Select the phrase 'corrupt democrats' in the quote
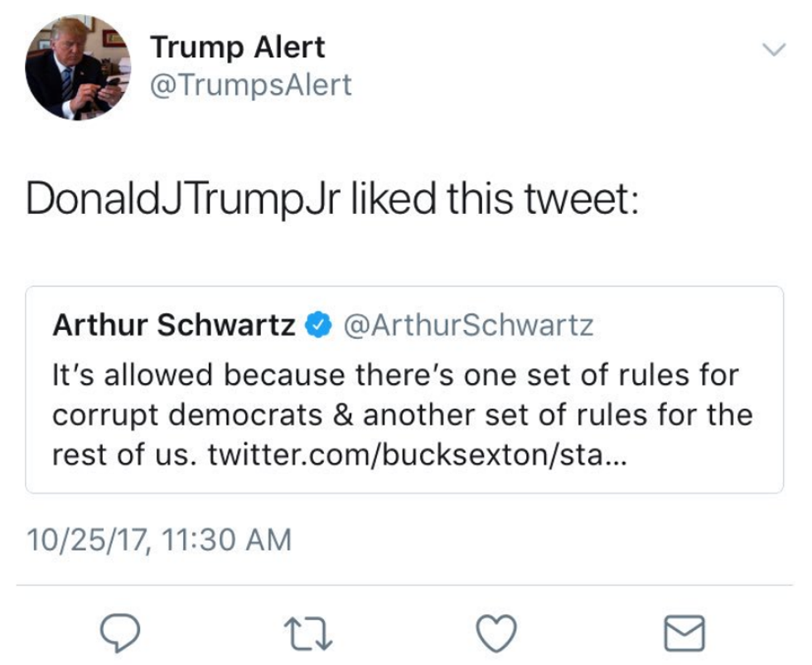This screenshot has height=665, width=812. pos(187,415)
